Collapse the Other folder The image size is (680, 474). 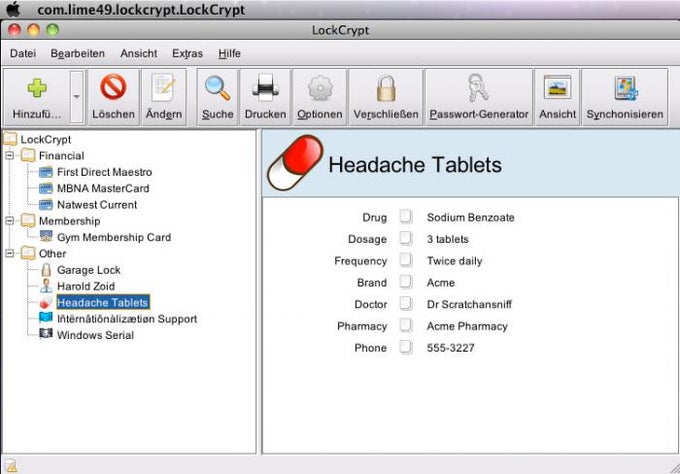[x=10, y=253]
